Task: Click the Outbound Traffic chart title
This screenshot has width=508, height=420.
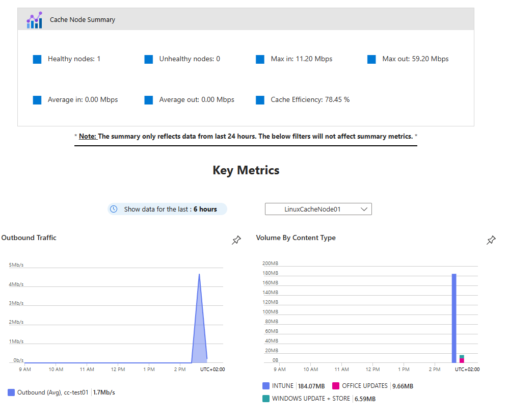Action: [29, 238]
